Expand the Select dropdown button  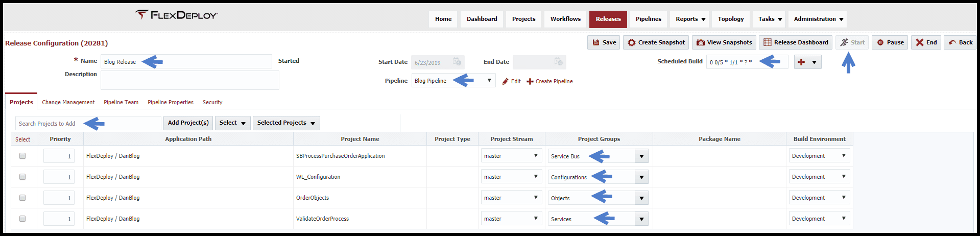pyautogui.click(x=233, y=123)
